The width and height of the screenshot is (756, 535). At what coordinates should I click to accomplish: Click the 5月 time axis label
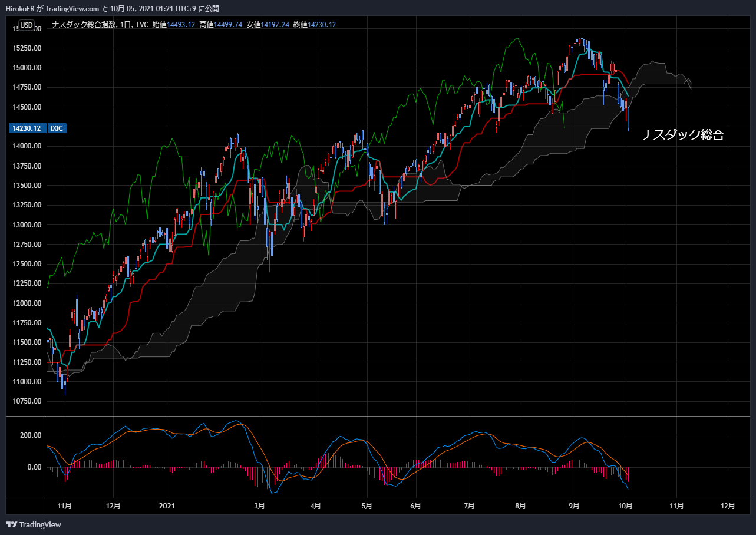[x=367, y=506]
